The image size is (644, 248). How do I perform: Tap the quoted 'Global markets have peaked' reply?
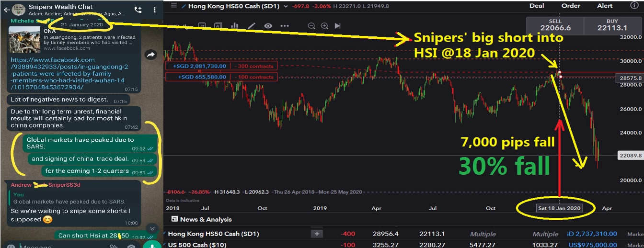pos(73,198)
